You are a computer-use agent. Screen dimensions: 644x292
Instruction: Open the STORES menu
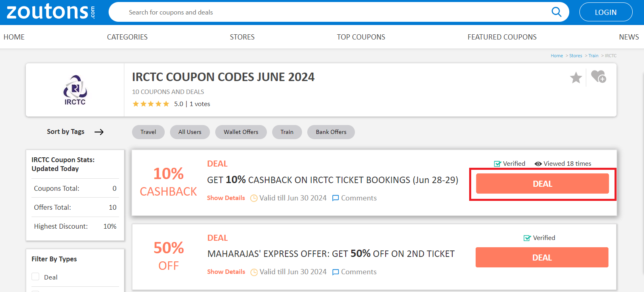(242, 37)
